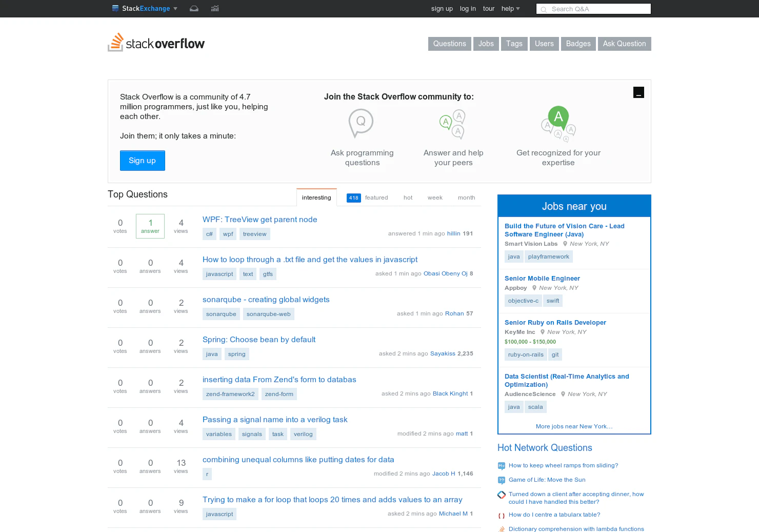Select the interesting questions tab
The width and height of the screenshot is (759, 532).
coord(316,198)
